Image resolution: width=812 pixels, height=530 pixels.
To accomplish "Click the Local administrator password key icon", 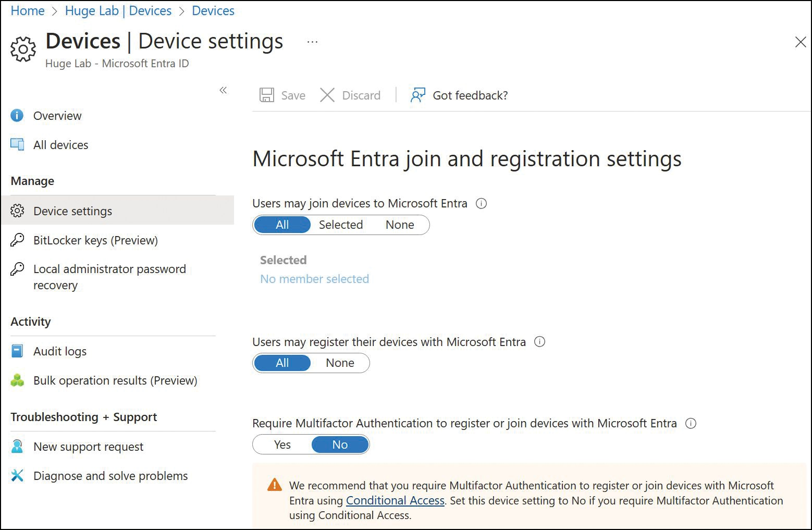I will (x=17, y=269).
